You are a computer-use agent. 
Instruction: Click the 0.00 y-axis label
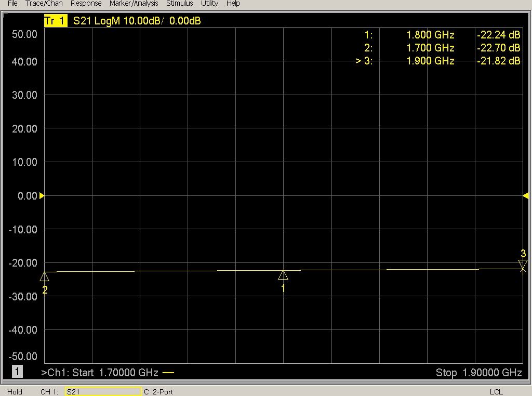coord(28,196)
